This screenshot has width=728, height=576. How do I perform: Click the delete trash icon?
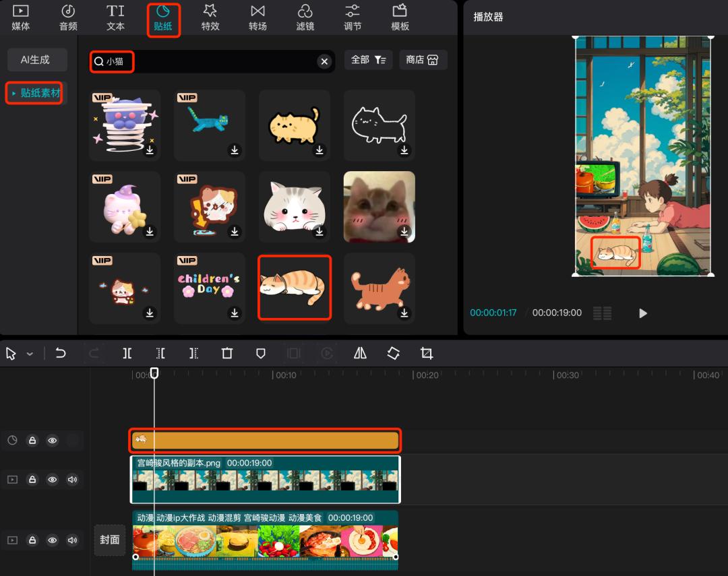(x=227, y=353)
